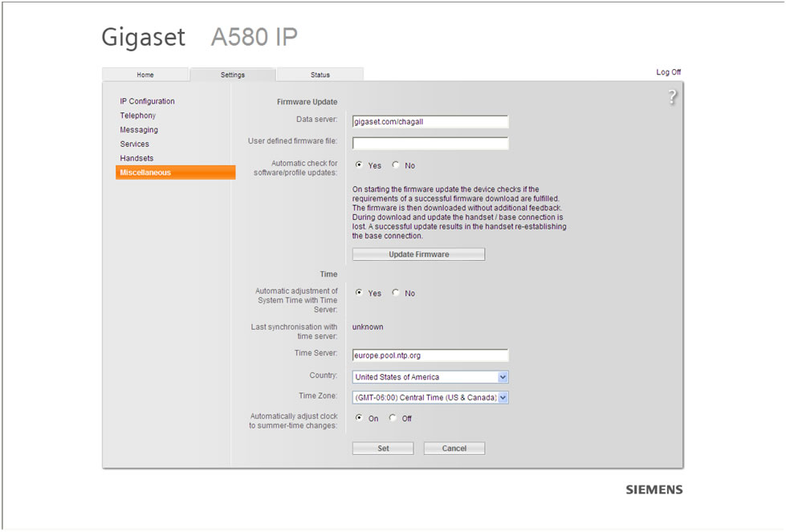Viewport: 786px width, 532px height.
Task: Click the Time section heading
Action: click(x=328, y=274)
